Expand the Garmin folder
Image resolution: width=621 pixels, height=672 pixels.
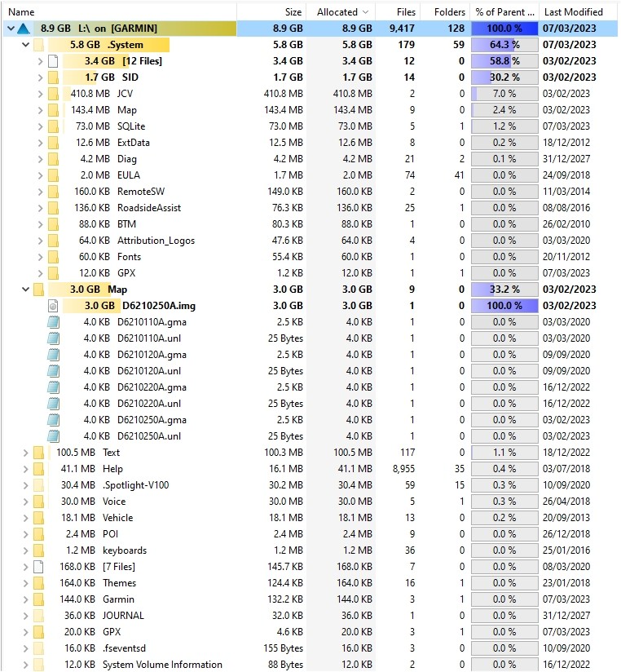pyautogui.click(x=26, y=599)
